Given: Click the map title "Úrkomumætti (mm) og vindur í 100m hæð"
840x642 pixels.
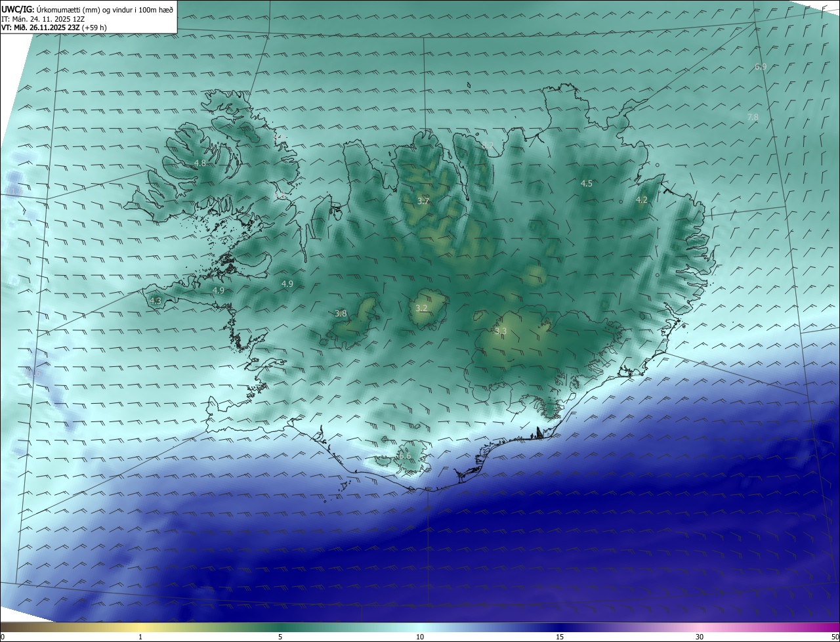Looking at the screenshot, I should (x=105, y=9).
